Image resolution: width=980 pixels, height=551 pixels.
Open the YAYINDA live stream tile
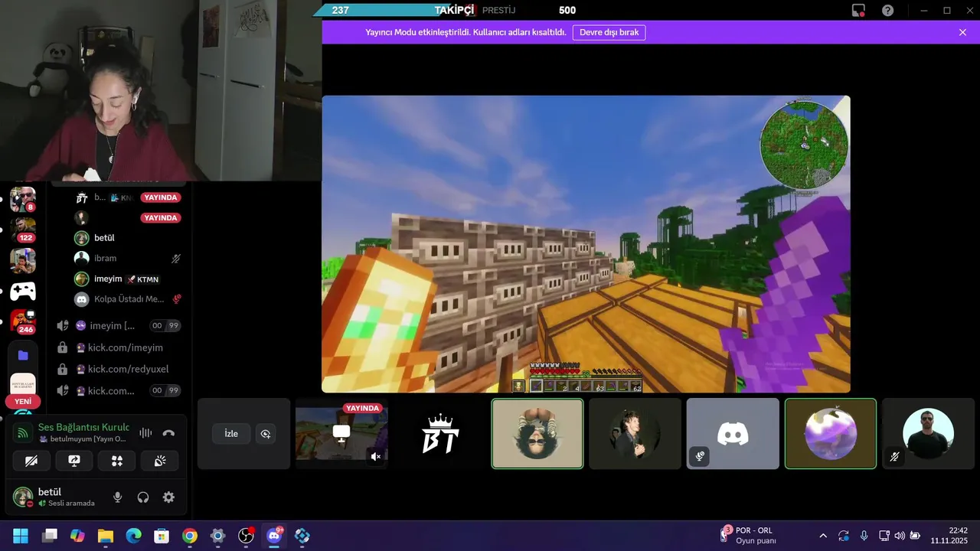coord(341,433)
